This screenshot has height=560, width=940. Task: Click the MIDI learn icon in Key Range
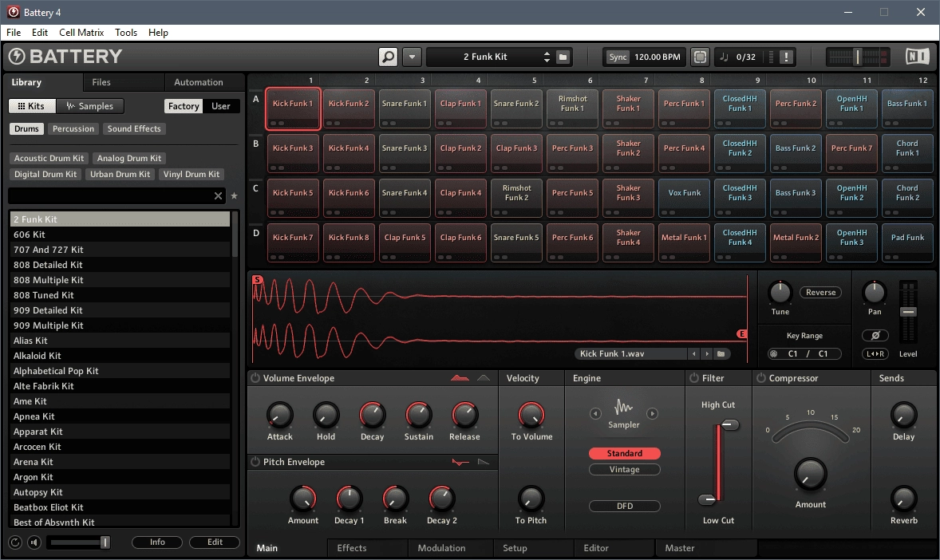pos(773,353)
